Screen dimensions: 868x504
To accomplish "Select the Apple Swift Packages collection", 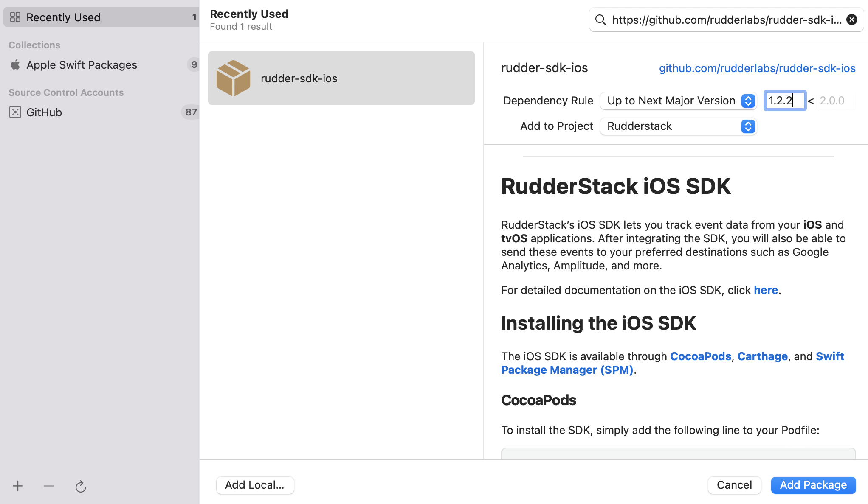I will click(82, 64).
